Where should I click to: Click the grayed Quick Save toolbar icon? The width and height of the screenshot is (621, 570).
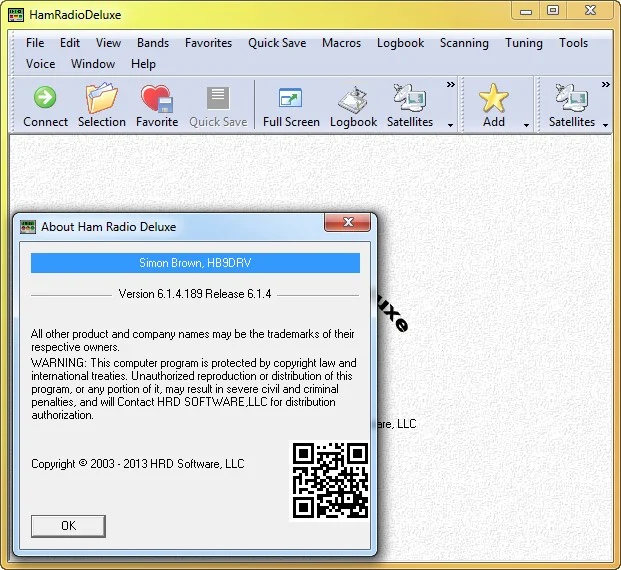tap(218, 98)
